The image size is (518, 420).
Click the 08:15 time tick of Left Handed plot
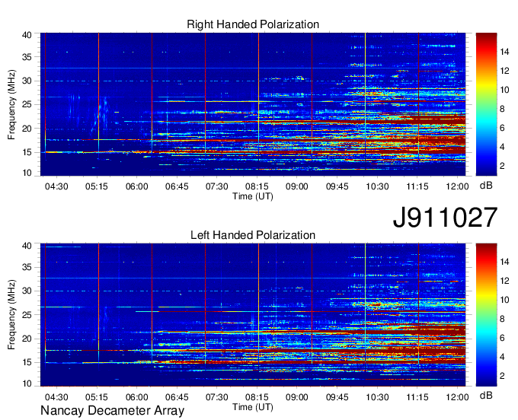257,397
